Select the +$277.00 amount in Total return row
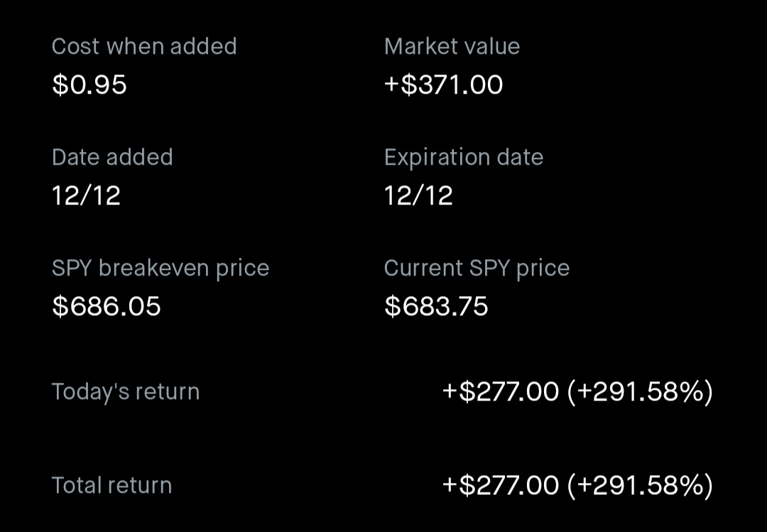This screenshot has height=532, width=767. tap(501, 485)
